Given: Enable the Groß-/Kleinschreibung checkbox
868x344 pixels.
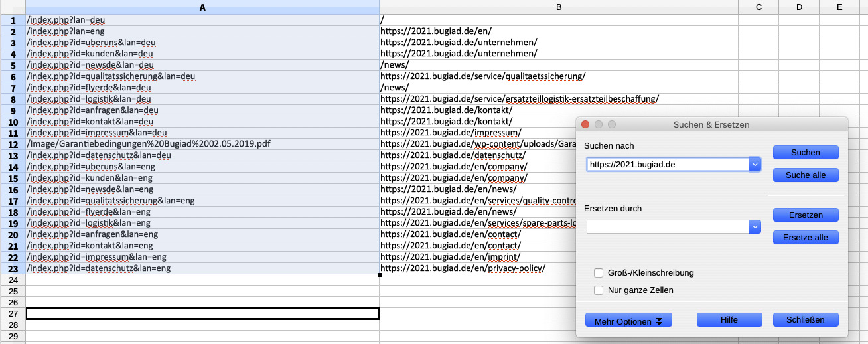Looking at the screenshot, I should point(599,273).
